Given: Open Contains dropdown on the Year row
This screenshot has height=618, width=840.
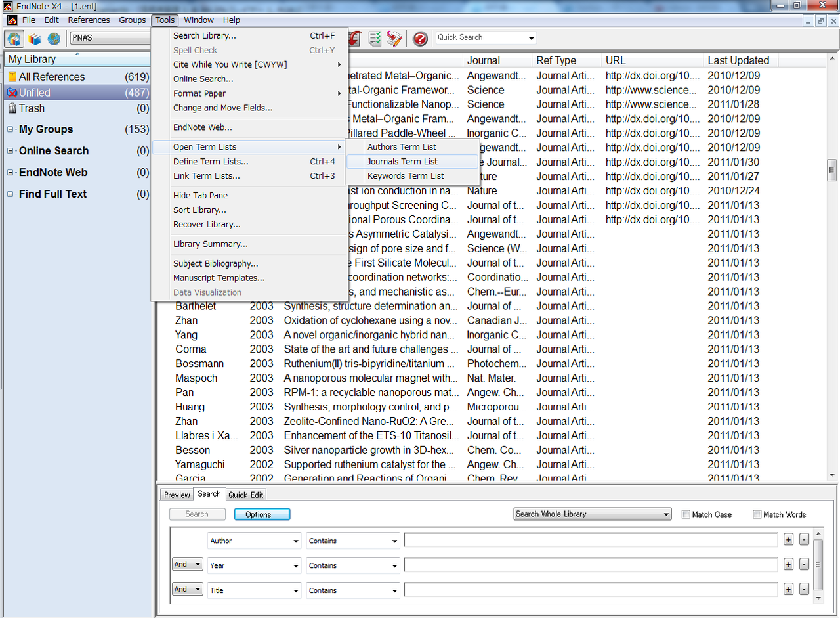Looking at the screenshot, I should [x=353, y=565].
